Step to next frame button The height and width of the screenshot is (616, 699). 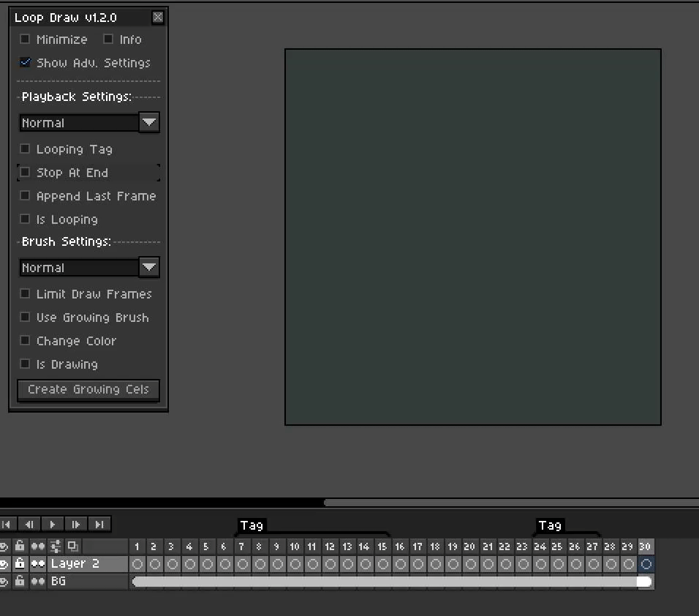click(x=76, y=524)
